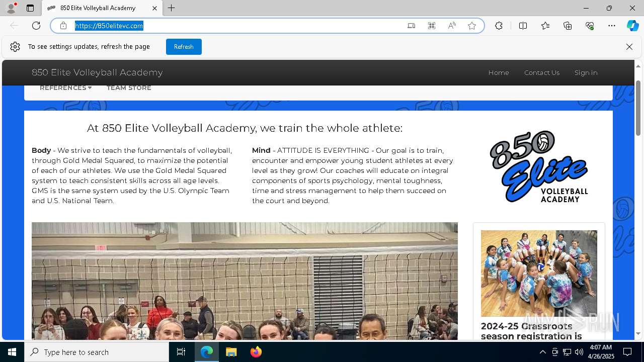Activate Read aloud icon

coord(452,26)
